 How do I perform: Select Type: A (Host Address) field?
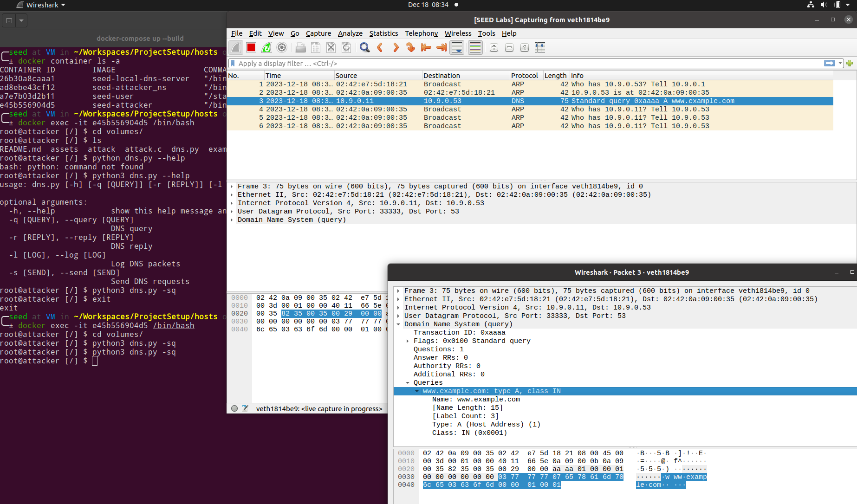click(x=486, y=424)
